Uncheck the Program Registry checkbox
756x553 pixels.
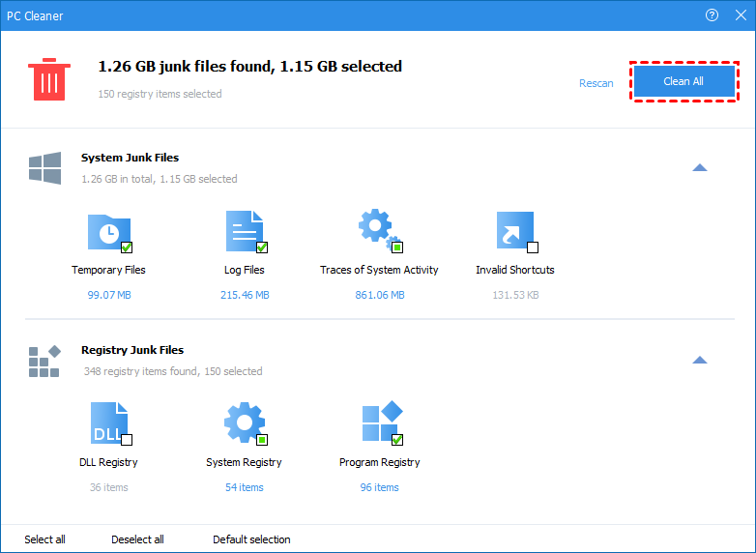click(397, 440)
